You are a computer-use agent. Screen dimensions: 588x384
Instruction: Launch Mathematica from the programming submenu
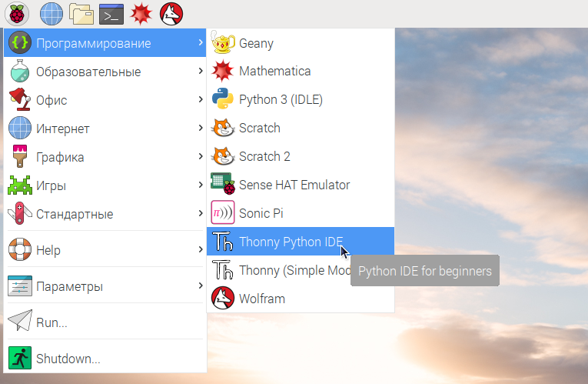tap(301, 71)
